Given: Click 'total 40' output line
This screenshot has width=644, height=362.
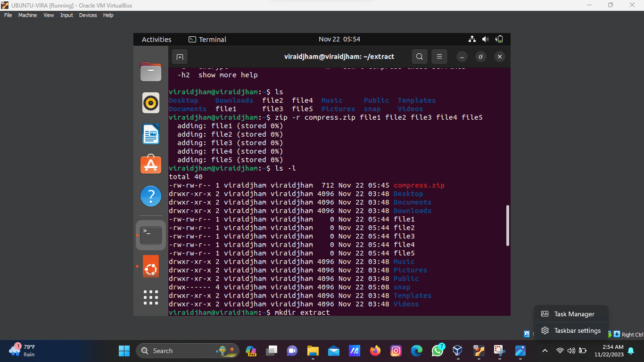Looking at the screenshot, I should [x=186, y=177].
